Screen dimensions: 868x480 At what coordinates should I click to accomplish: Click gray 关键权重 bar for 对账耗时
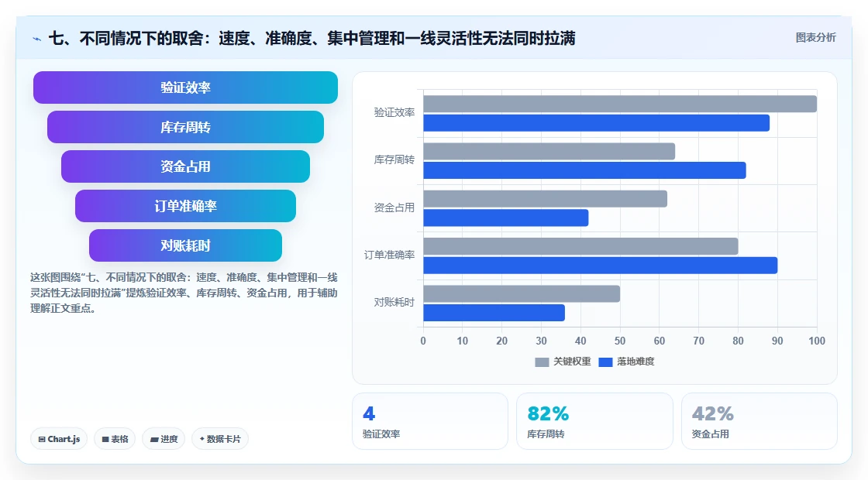click(522, 293)
